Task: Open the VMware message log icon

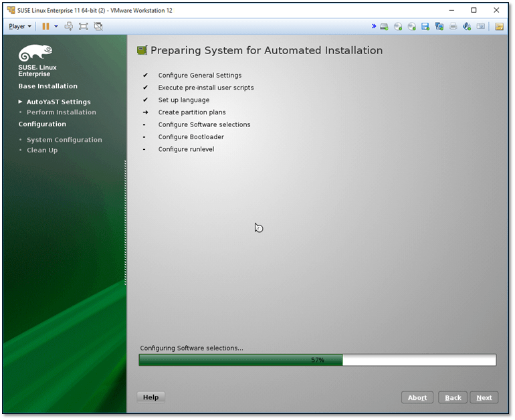Action: click(x=499, y=27)
